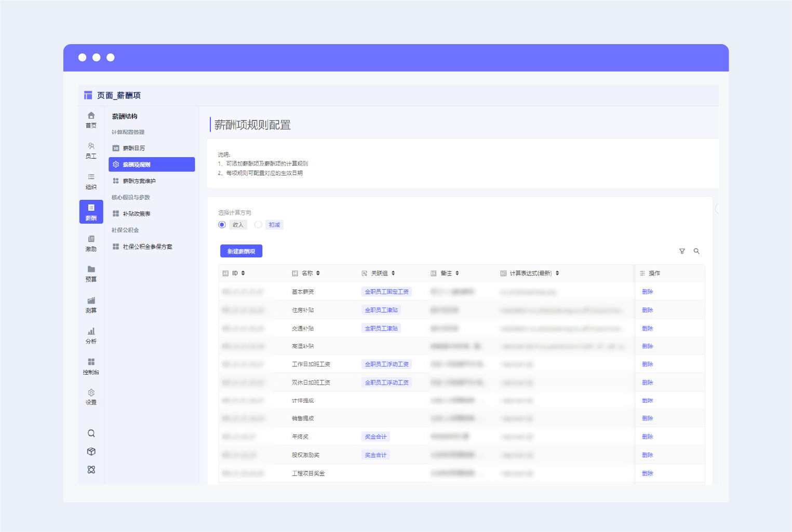
Task: Click the 新建薪酬项 button
Action: pos(241,251)
